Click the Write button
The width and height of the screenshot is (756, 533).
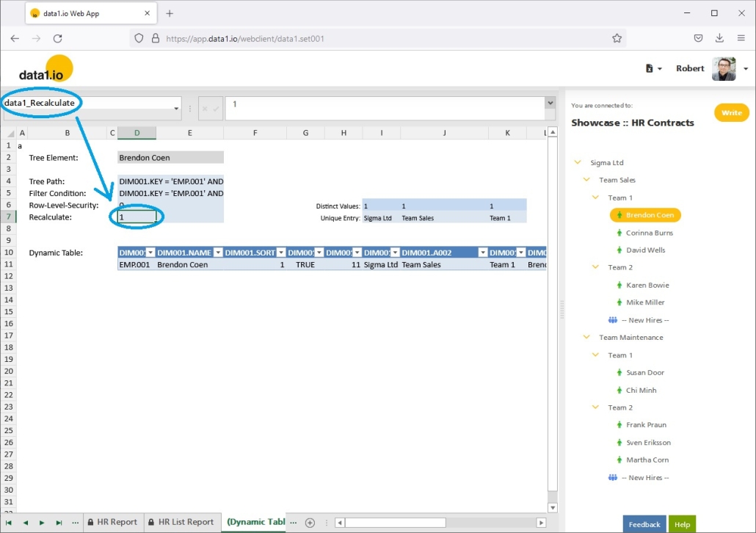coord(731,113)
